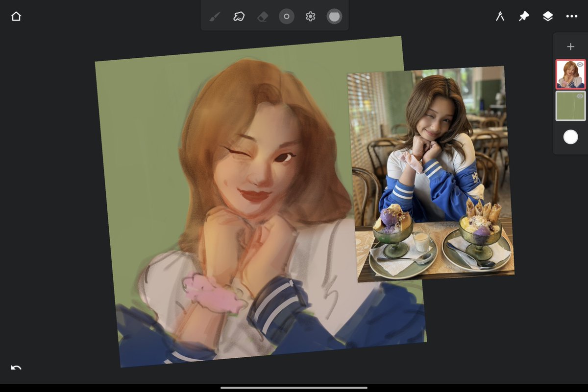
Task: Undo the last stroke
Action: click(16, 368)
